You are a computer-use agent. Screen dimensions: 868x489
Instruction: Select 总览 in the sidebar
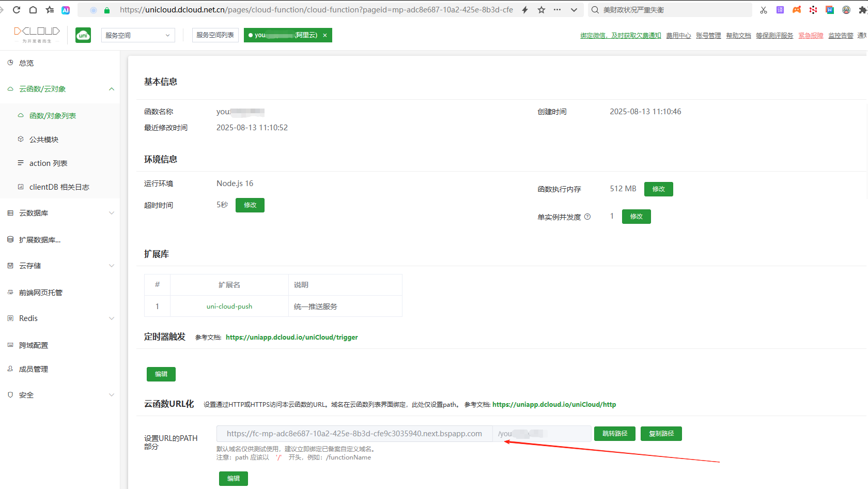26,63
